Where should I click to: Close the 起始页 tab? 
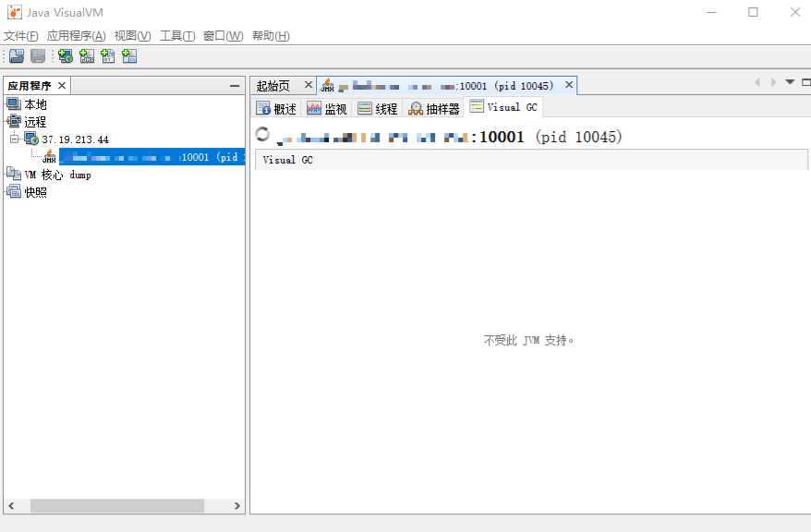pyautogui.click(x=309, y=85)
